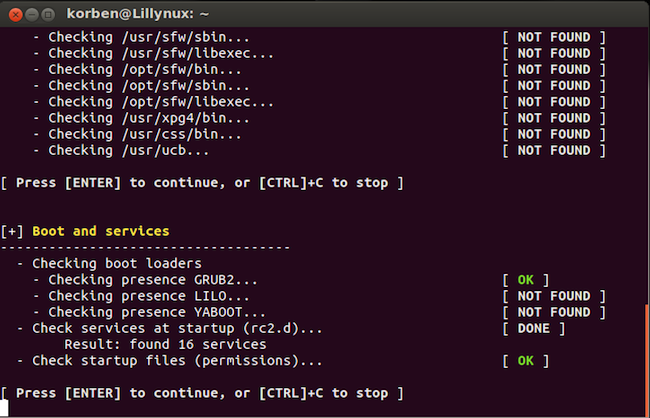Close the terminal window with red button
Image resolution: width=650 pixels, height=418 pixels.
[15, 15]
